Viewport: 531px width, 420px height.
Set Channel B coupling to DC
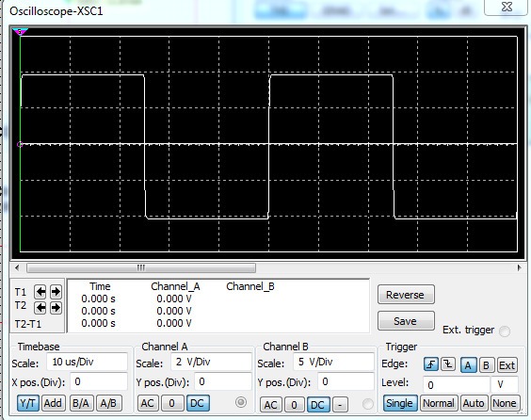[318, 405]
